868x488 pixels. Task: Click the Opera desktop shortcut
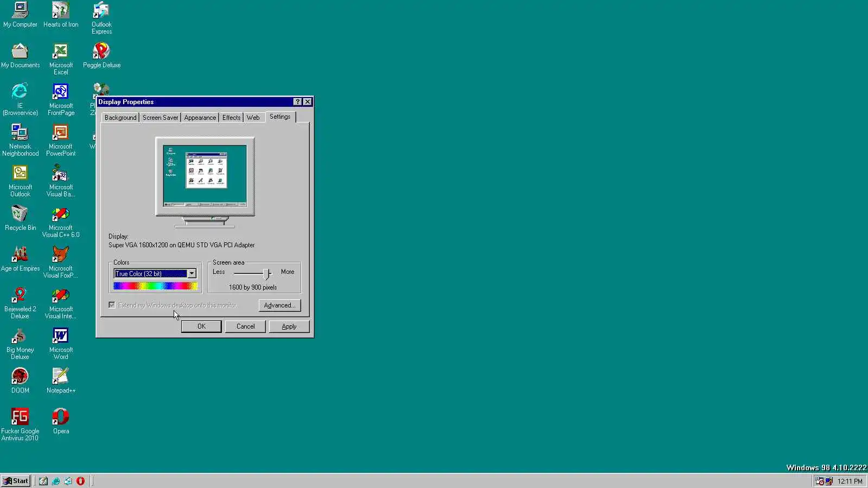pos(61,421)
